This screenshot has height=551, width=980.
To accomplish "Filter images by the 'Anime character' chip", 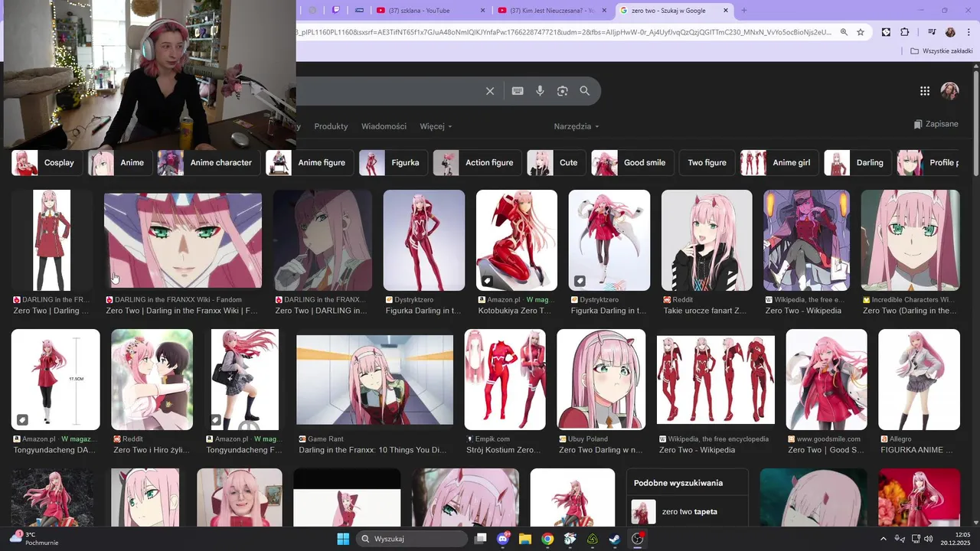I will point(208,163).
